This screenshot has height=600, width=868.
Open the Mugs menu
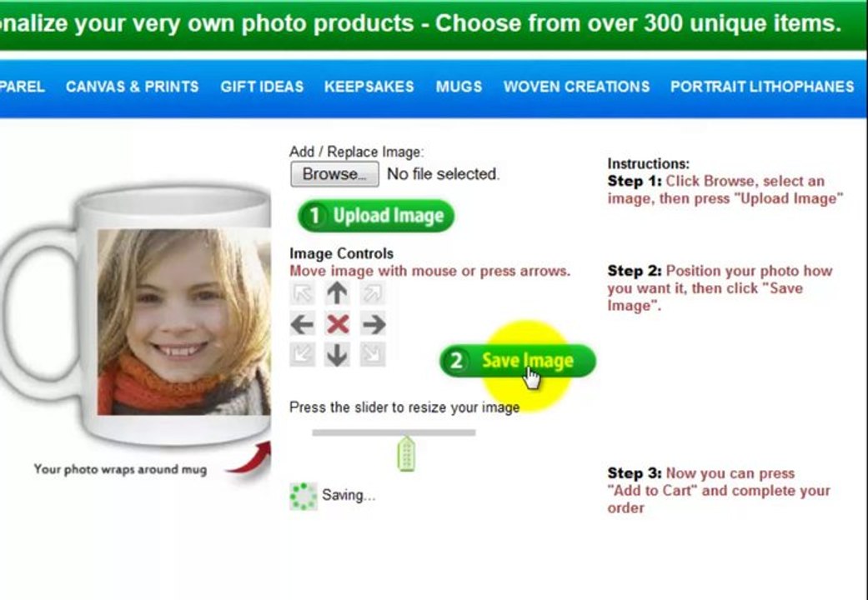point(459,87)
